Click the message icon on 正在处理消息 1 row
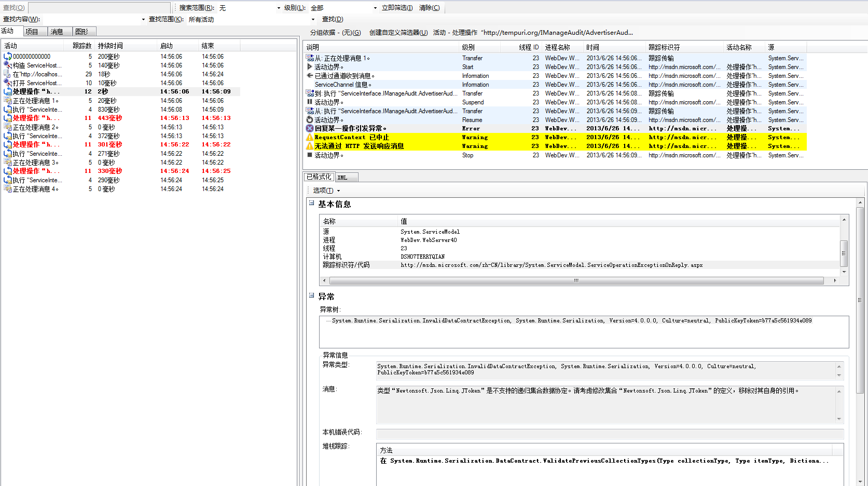 coord(7,101)
